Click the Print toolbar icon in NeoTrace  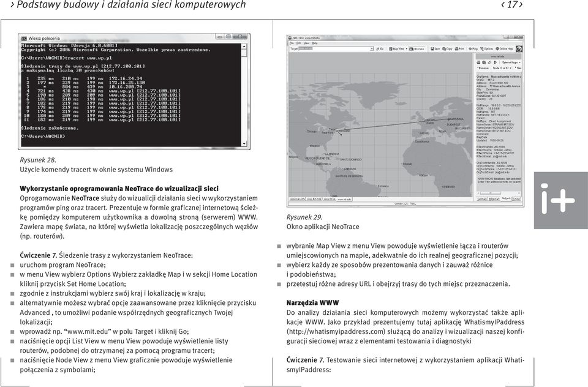(x=460, y=49)
